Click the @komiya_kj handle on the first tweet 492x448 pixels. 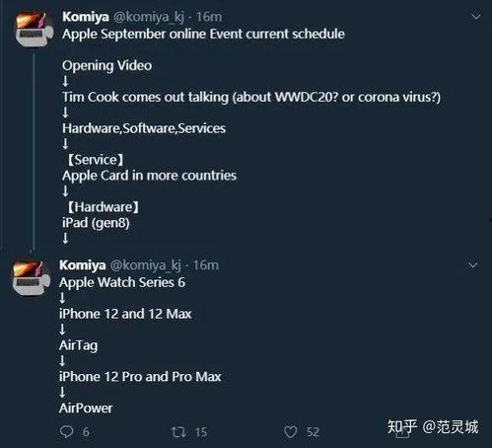[149, 17]
